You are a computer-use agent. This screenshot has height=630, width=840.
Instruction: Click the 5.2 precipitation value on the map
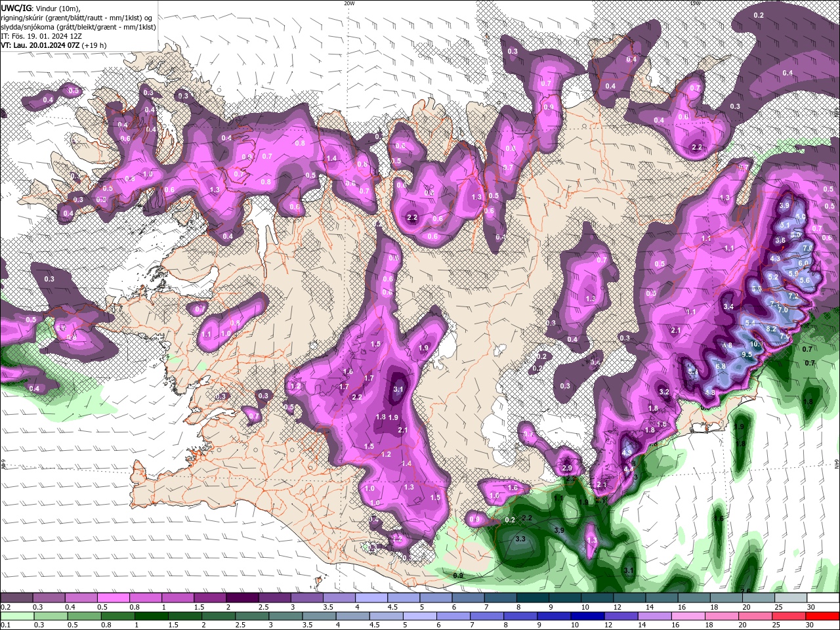(773, 277)
